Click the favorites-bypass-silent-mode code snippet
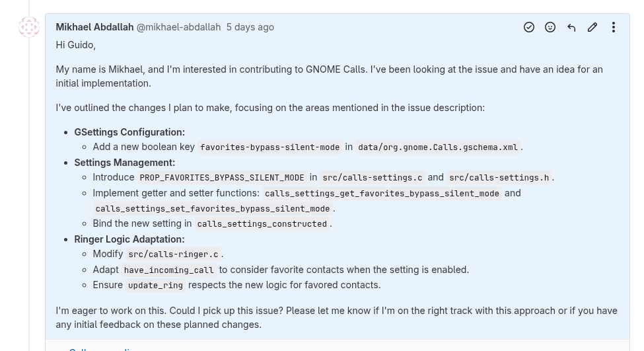Screen dimensions: 644x351 pos(270,147)
